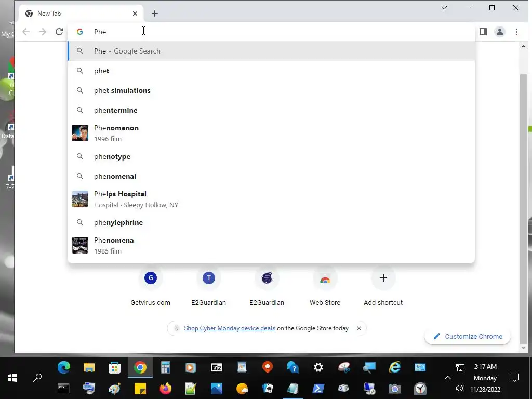Image resolution: width=532 pixels, height=399 pixels.
Task: Open the notification center
Action: click(x=515, y=378)
